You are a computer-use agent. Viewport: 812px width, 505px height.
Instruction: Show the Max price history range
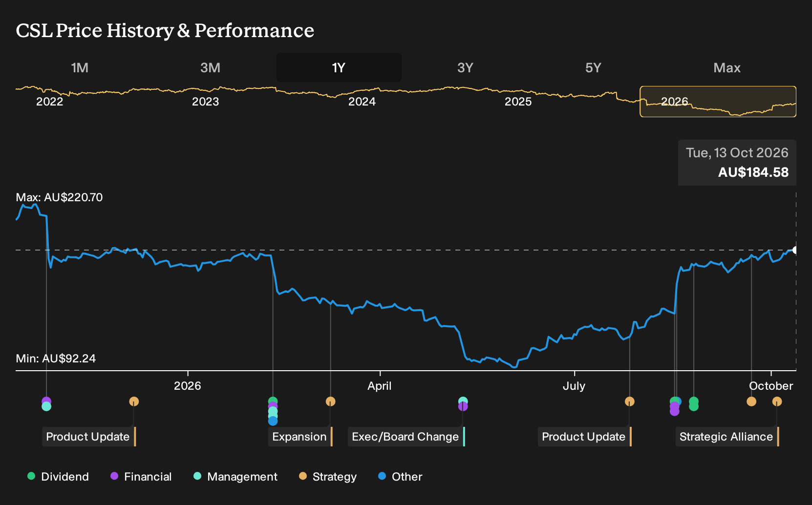727,67
